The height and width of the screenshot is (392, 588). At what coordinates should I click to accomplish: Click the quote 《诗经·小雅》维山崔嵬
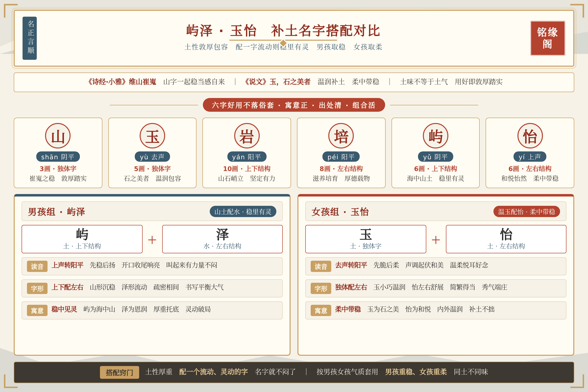coord(121,82)
